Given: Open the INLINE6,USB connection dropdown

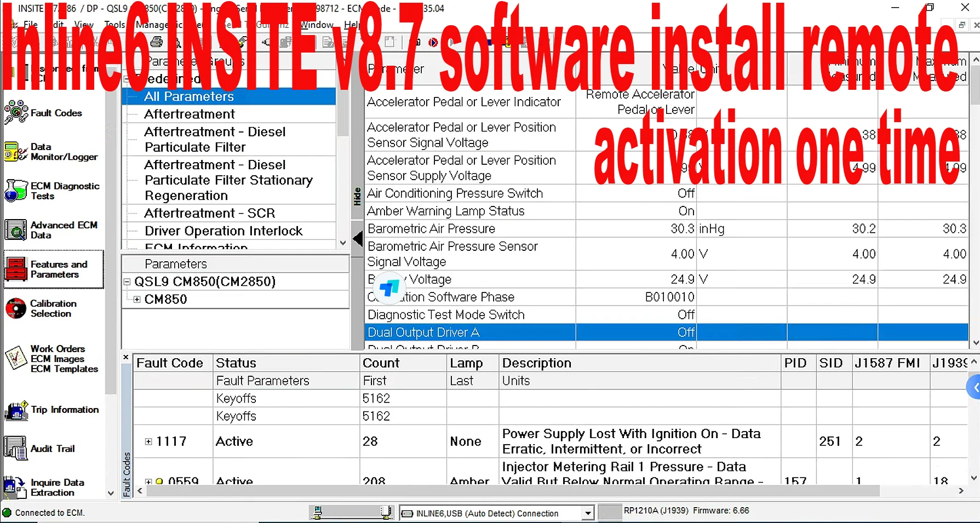Looking at the screenshot, I should (588, 513).
